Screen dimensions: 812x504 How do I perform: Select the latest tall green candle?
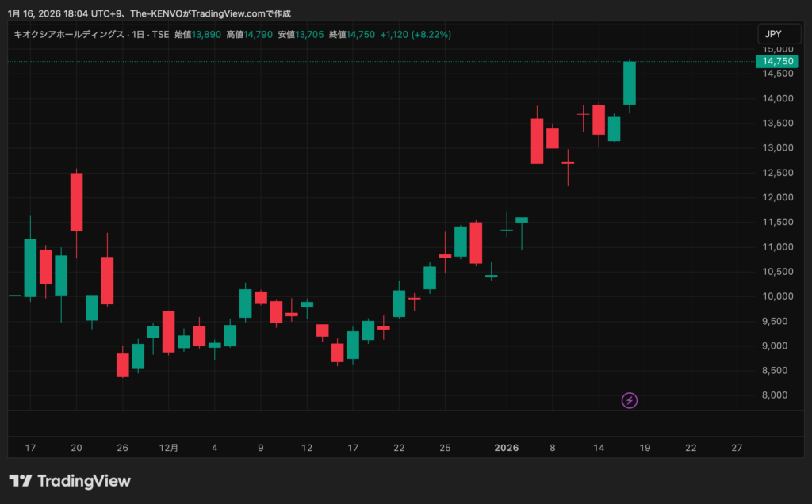[630, 82]
